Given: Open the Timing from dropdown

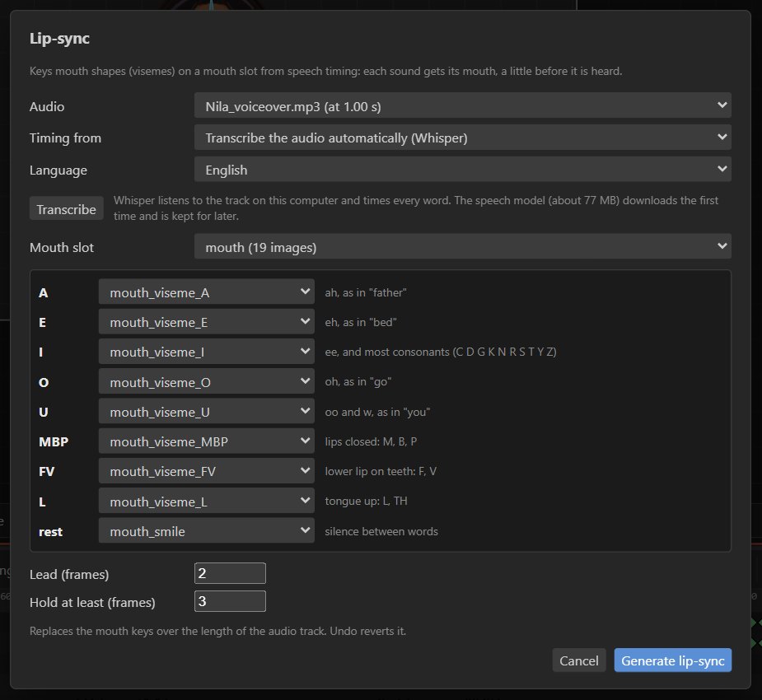Looking at the screenshot, I should (x=463, y=138).
